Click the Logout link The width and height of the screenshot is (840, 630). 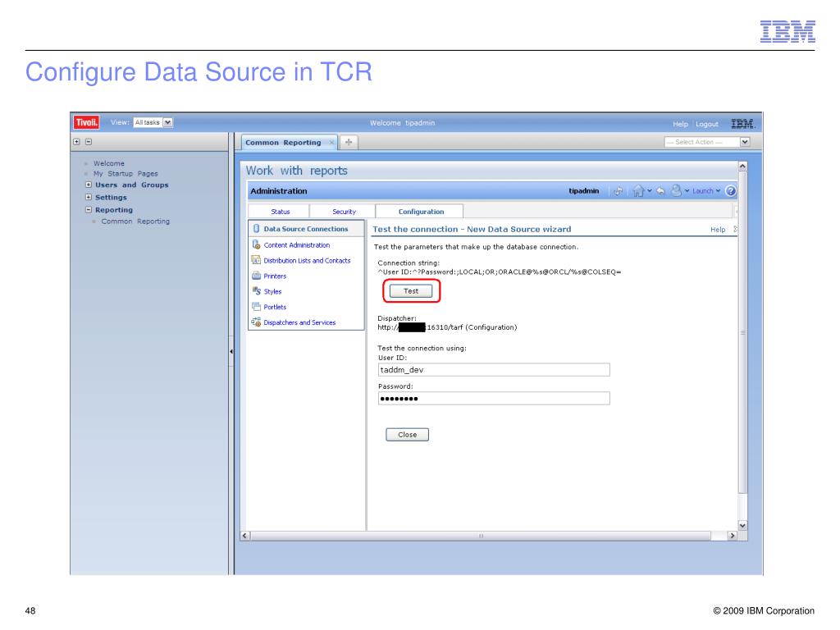pyautogui.click(x=706, y=124)
